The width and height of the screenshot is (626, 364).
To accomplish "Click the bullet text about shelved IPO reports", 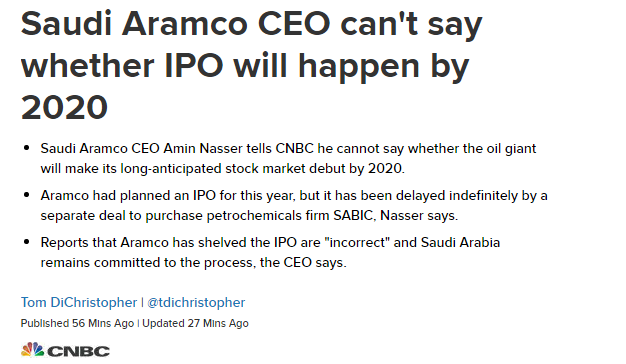I will tap(270, 253).
